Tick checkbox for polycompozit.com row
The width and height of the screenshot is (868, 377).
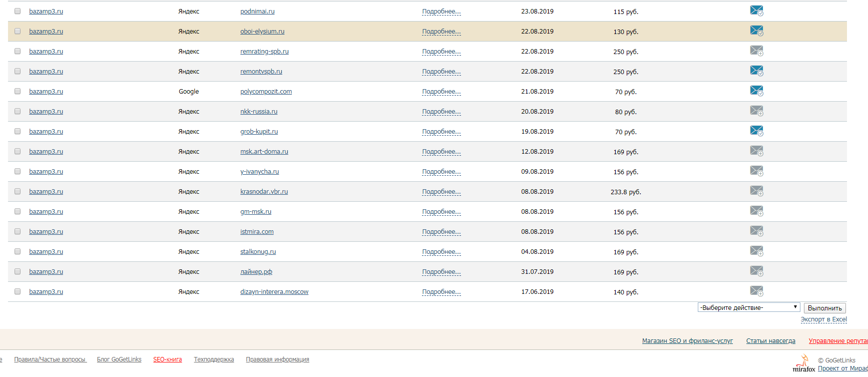pos(18,91)
